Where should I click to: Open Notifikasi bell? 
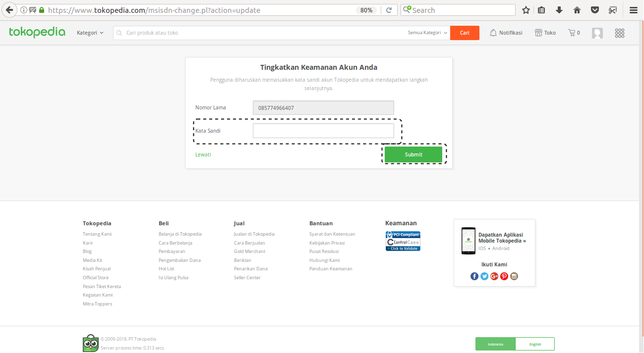point(506,33)
